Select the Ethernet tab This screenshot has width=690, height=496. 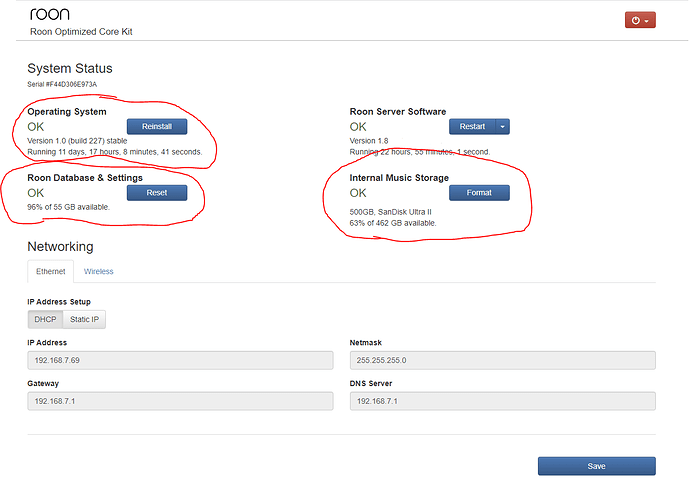pyautogui.click(x=51, y=272)
